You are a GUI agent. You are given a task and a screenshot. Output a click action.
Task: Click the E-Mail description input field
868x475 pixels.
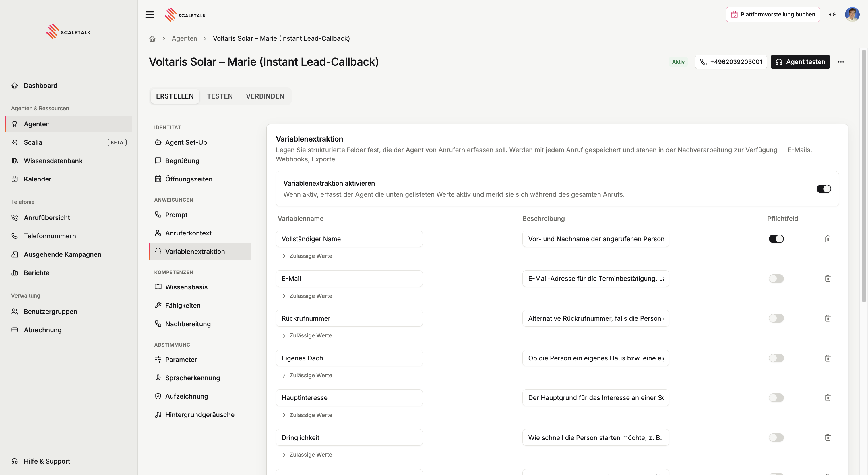595,279
